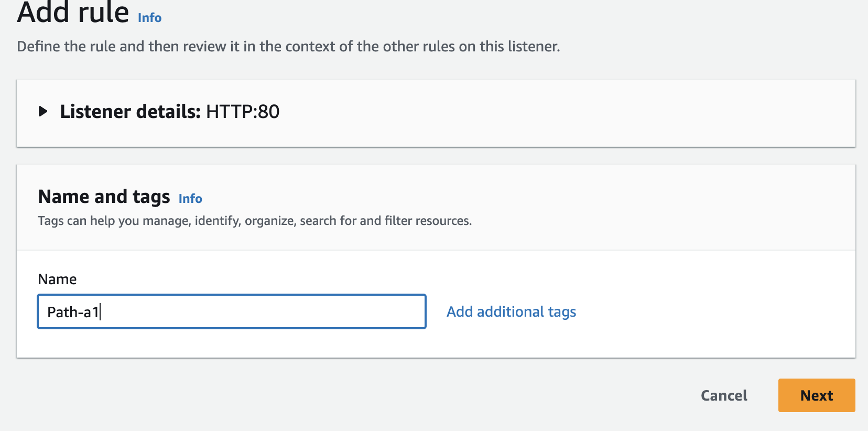868x431 pixels.
Task: Click the HTTP:80 listener label
Action: click(x=243, y=112)
